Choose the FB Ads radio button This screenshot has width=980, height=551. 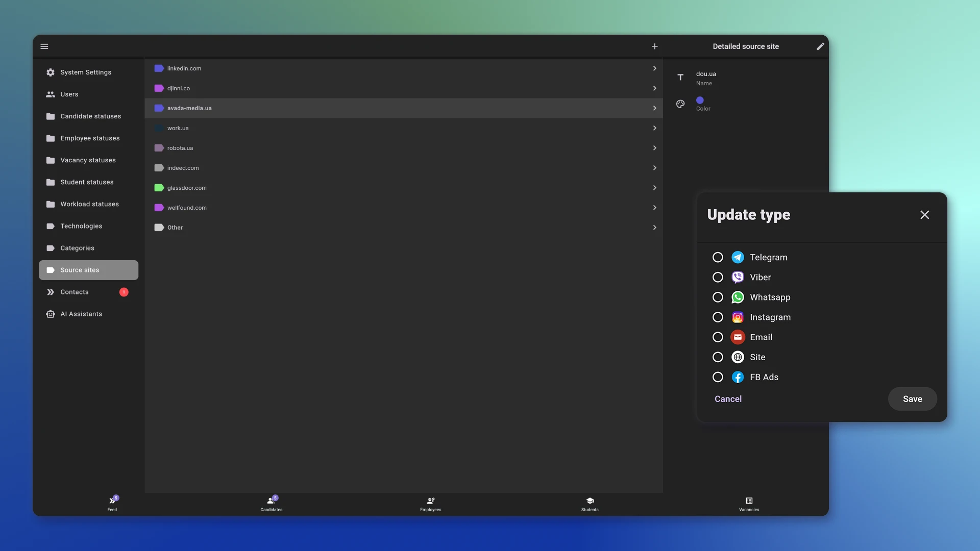[718, 377]
